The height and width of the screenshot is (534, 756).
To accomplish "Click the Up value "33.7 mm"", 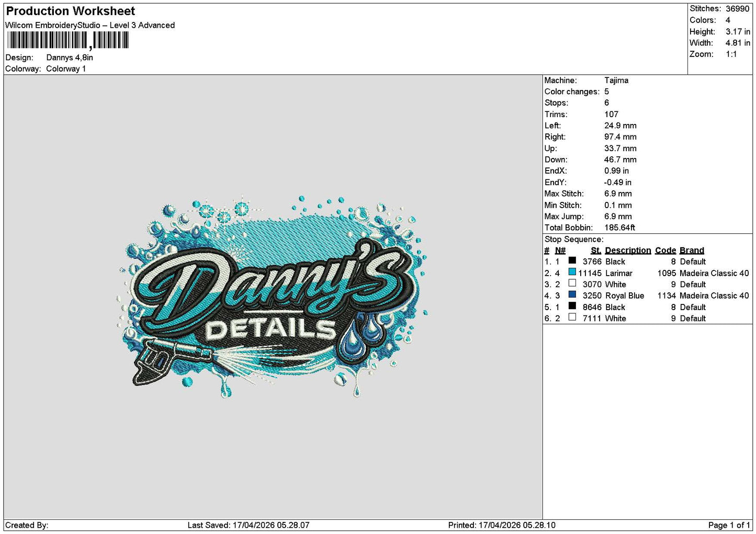I will [620, 149].
